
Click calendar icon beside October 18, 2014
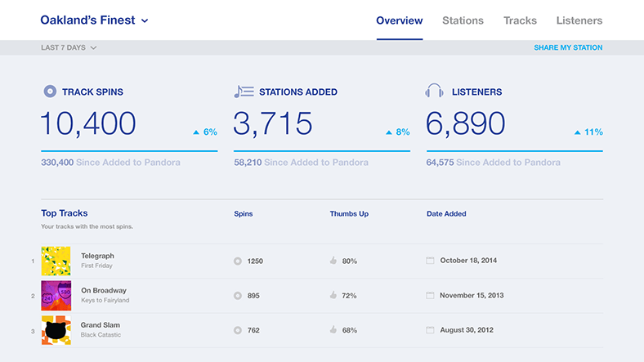coord(431,261)
